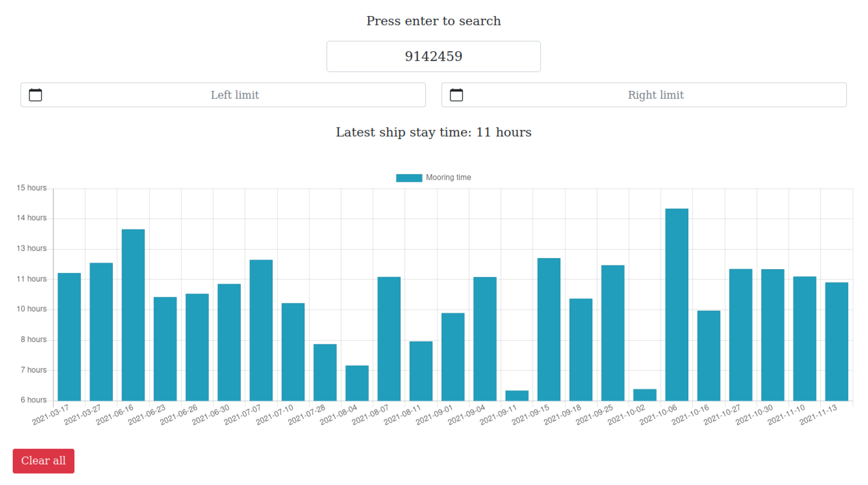Select the 2021-10-27 bar

740,335
